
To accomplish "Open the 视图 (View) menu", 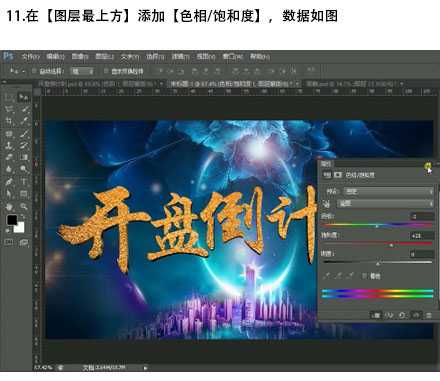I will (206, 57).
